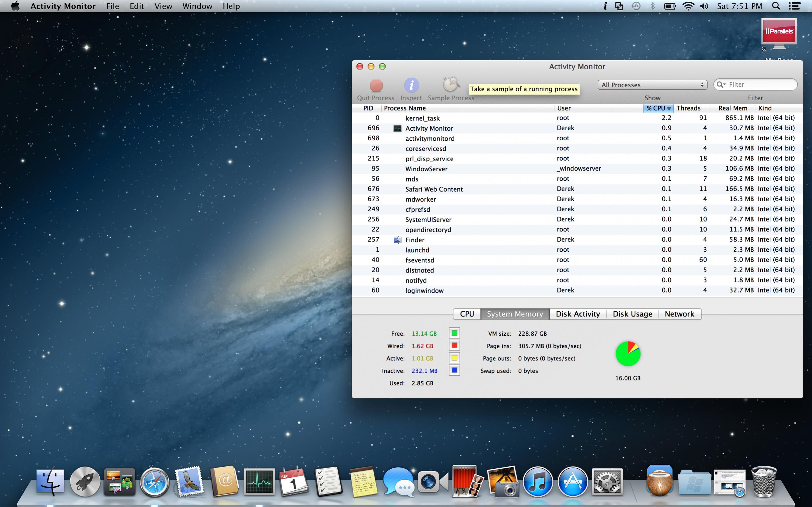The width and height of the screenshot is (812, 507).
Task: Sort by Real Mem column header
Action: [732, 108]
